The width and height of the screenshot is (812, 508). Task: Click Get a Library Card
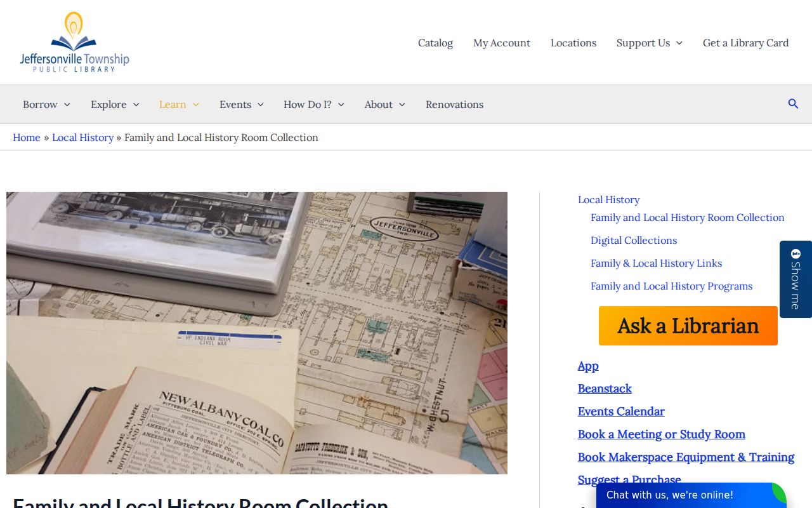[x=746, y=43]
